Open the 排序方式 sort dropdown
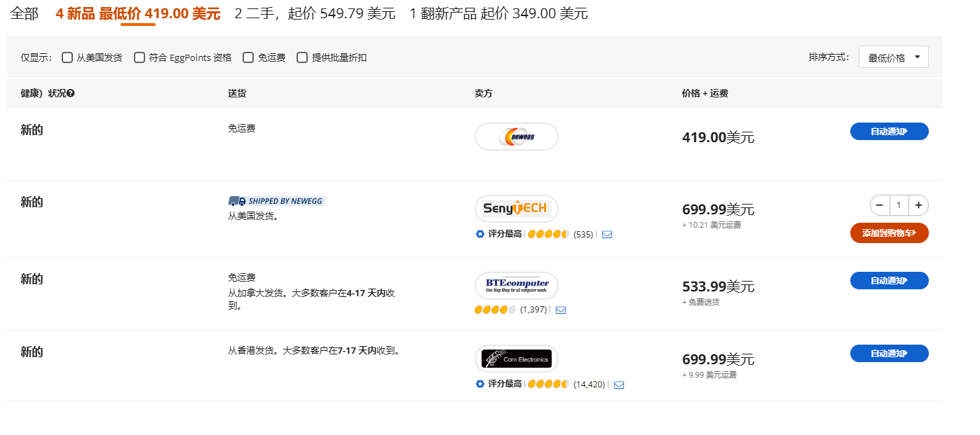The image size is (980, 435). (x=893, y=56)
